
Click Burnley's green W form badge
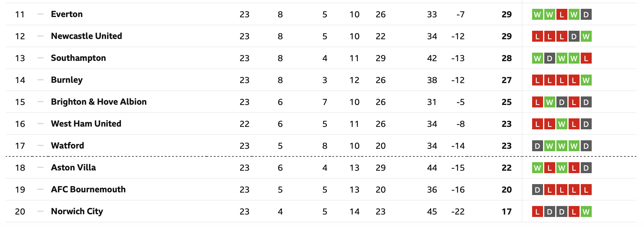click(586, 80)
